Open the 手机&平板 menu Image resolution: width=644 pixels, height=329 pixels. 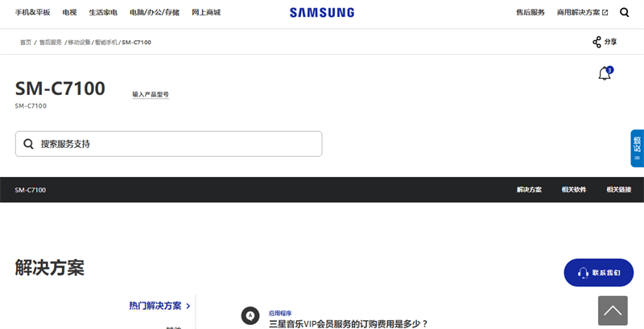pos(33,12)
